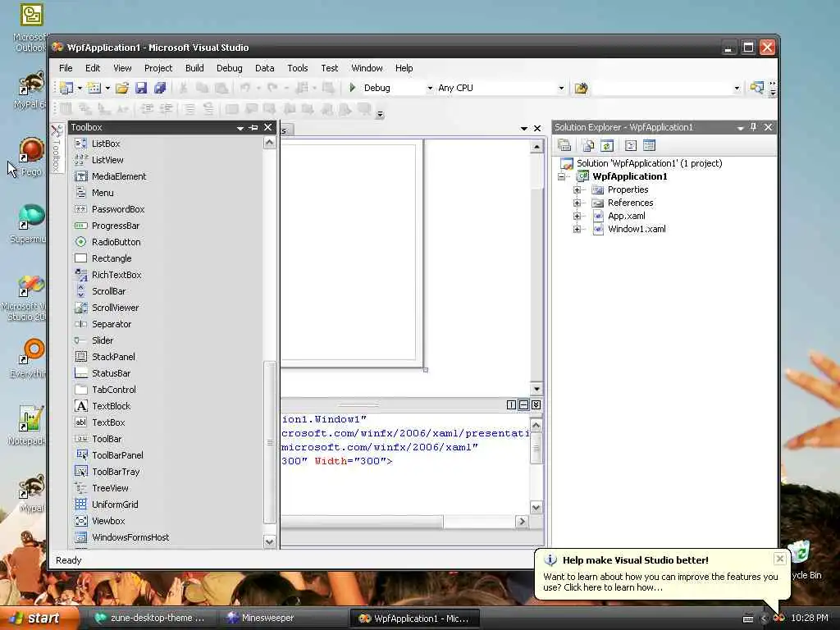Expand the Properties node in Solution Explorer
The height and width of the screenshot is (630, 840).
(x=577, y=189)
